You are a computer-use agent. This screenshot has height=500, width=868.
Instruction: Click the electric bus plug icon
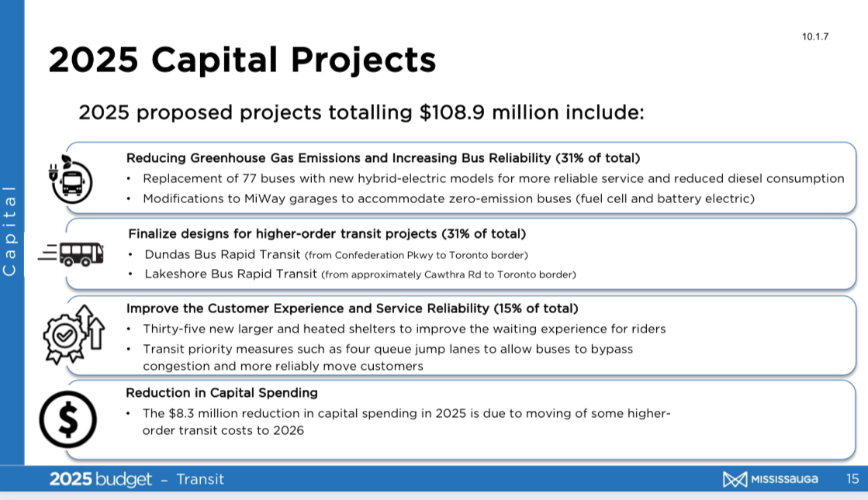pos(71,180)
